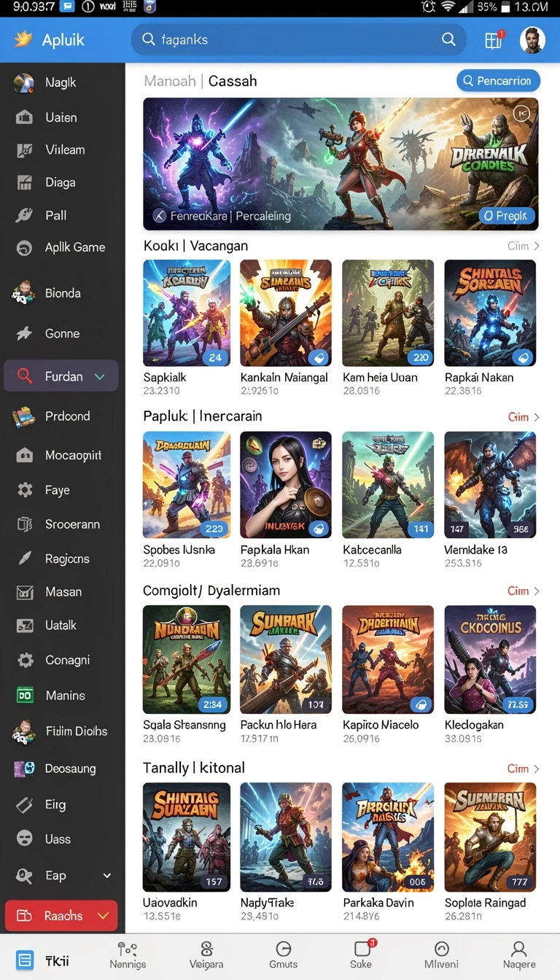Image resolution: width=560 pixels, height=980 pixels.
Task: Open the Sapkialk game thumbnail
Action: click(187, 314)
